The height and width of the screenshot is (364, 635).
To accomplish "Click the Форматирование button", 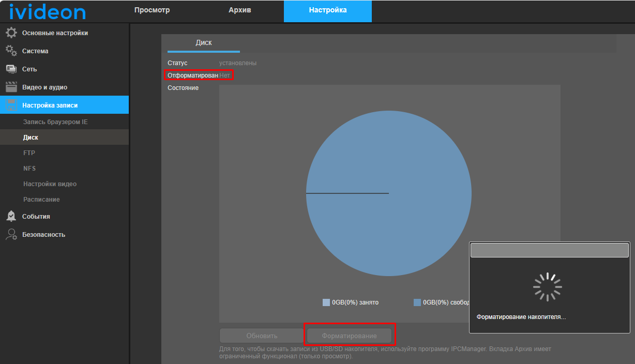I will point(349,336).
